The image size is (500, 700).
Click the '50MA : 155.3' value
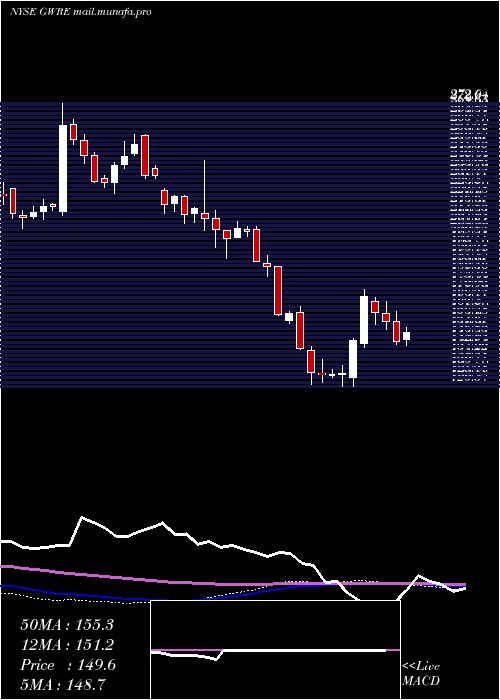67,625
